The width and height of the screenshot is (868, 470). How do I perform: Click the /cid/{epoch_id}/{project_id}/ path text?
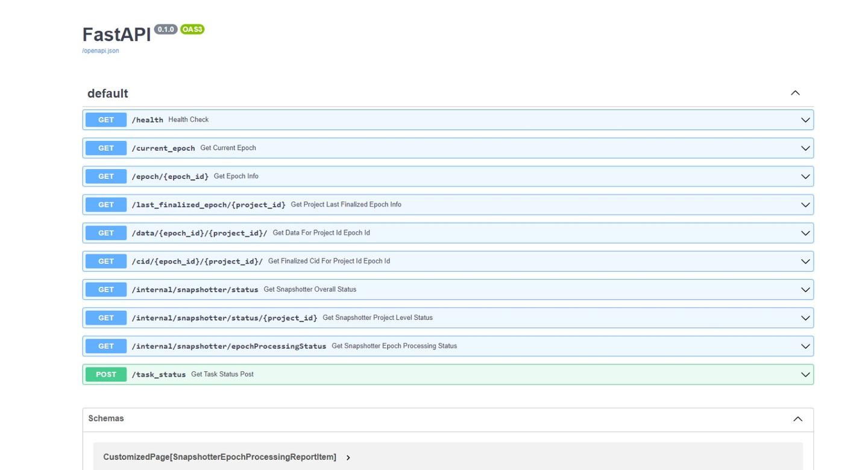click(197, 262)
